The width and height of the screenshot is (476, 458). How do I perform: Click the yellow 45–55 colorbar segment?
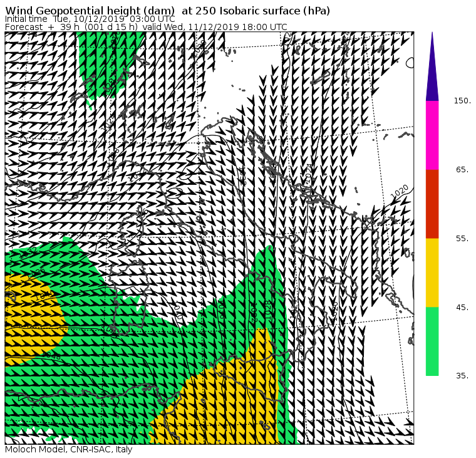432,273
